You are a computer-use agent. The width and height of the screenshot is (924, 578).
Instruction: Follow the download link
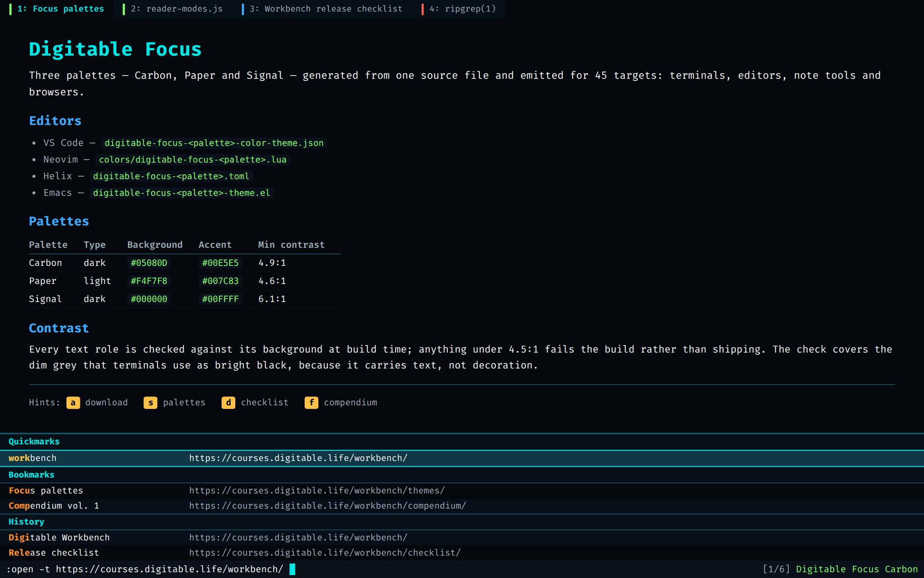(106, 403)
